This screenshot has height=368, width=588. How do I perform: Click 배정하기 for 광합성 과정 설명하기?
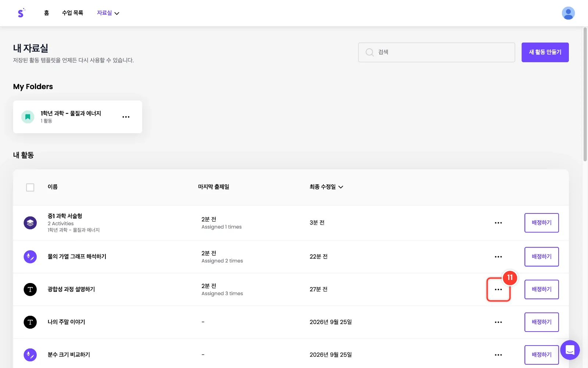tap(542, 289)
